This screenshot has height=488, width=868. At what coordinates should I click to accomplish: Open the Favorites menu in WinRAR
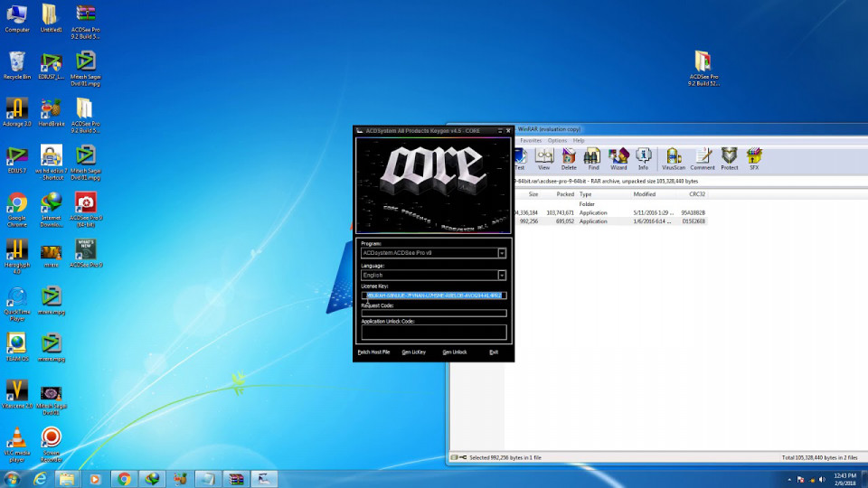coord(531,141)
